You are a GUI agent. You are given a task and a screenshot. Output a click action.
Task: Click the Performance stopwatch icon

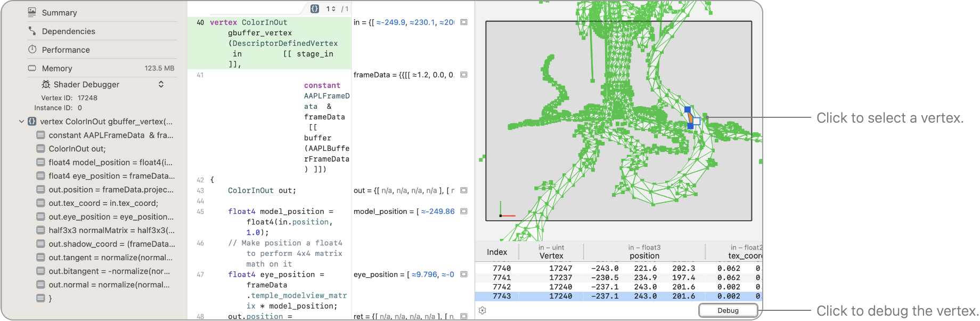(32, 50)
